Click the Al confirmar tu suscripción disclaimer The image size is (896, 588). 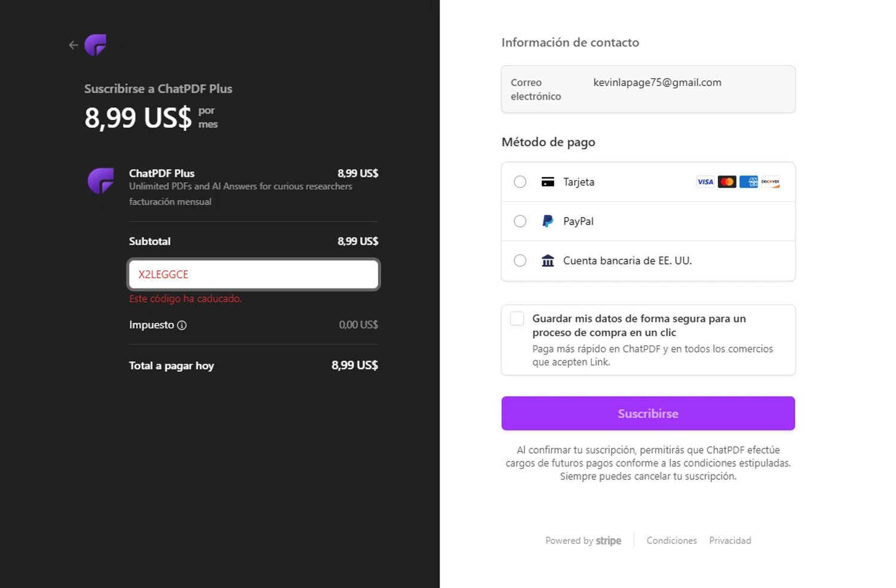click(x=648, y=463)
